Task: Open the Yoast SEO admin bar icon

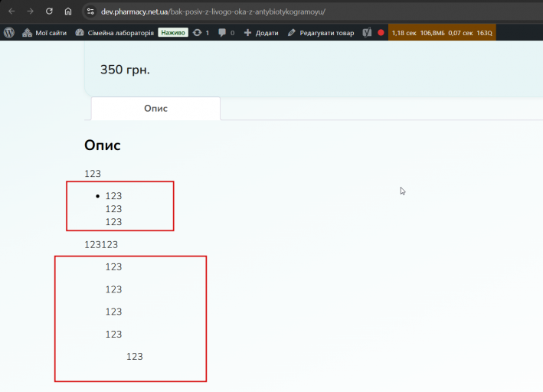Action: click(x=367, y=33)
